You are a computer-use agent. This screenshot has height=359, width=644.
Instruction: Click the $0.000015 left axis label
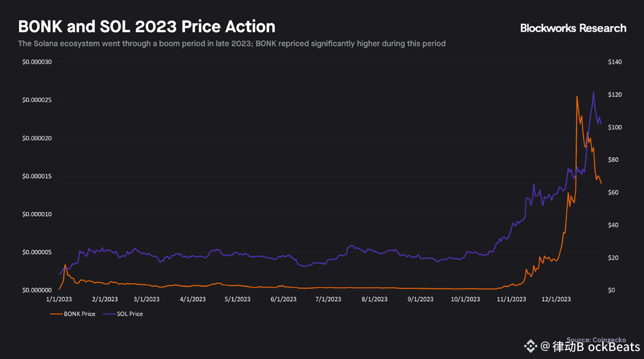point(37,177)
